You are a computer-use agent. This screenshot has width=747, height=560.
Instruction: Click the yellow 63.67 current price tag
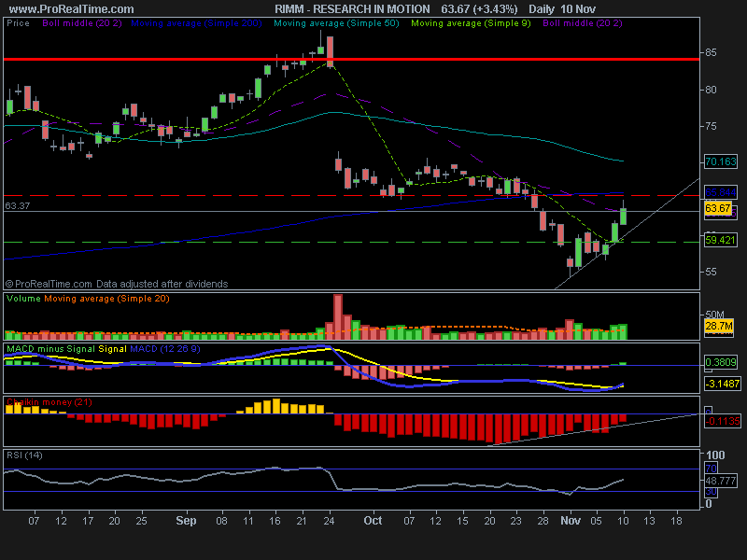[718, 208]
